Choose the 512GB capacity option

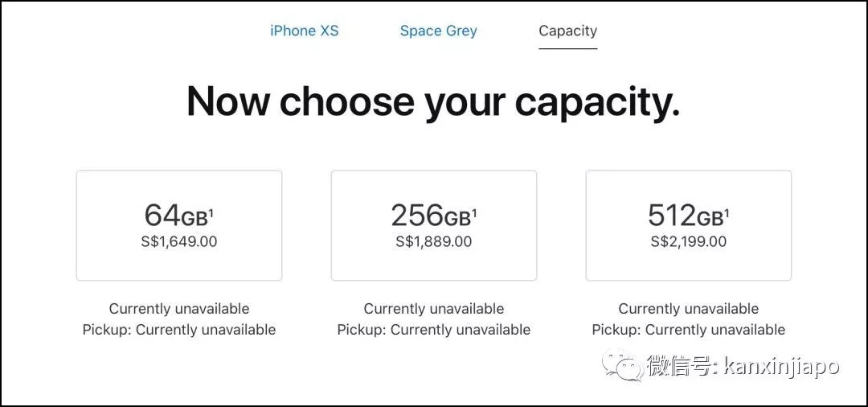pos(688,225)
